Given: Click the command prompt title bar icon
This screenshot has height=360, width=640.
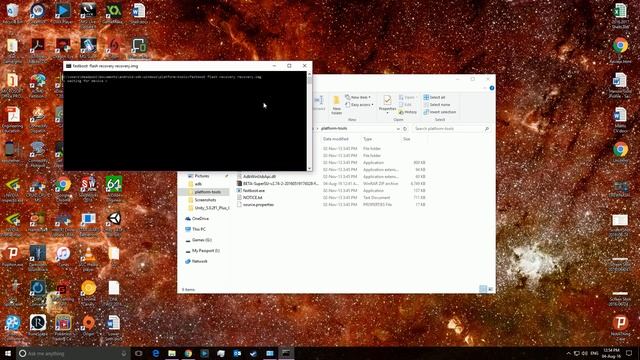Looking at the screenshot, I should pyautogui.click(x=69, y=66).
